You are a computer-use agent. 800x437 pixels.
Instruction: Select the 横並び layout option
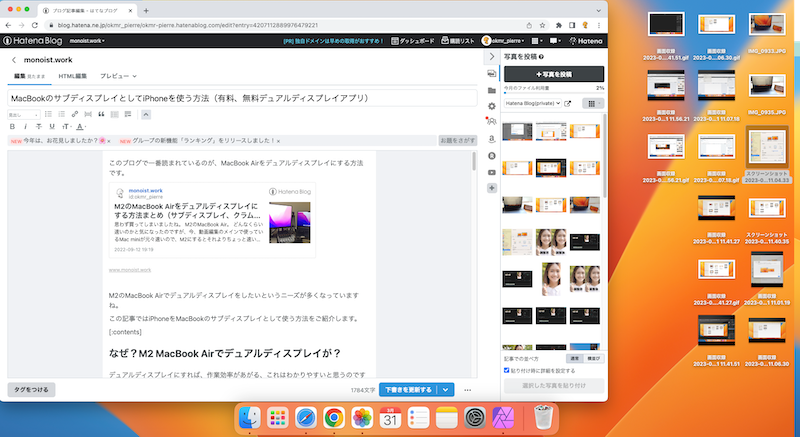click(x=594, y=358)
